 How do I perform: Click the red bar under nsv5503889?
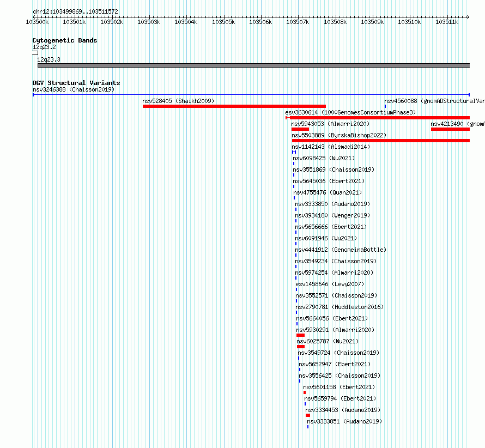pyautogui.click(x=381, y=141)
